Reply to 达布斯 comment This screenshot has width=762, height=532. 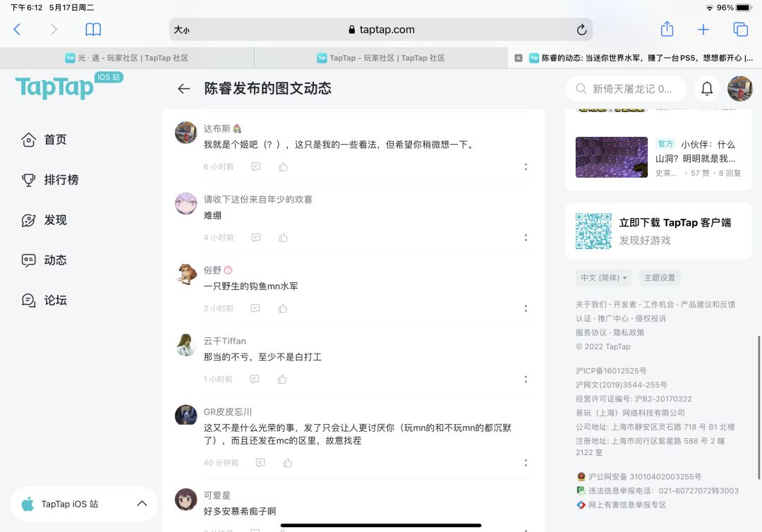pyautogui.click(x=255, y=167)
